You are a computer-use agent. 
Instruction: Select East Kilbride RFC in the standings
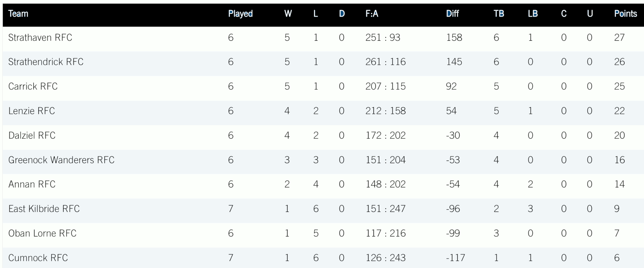coord(44,209)
